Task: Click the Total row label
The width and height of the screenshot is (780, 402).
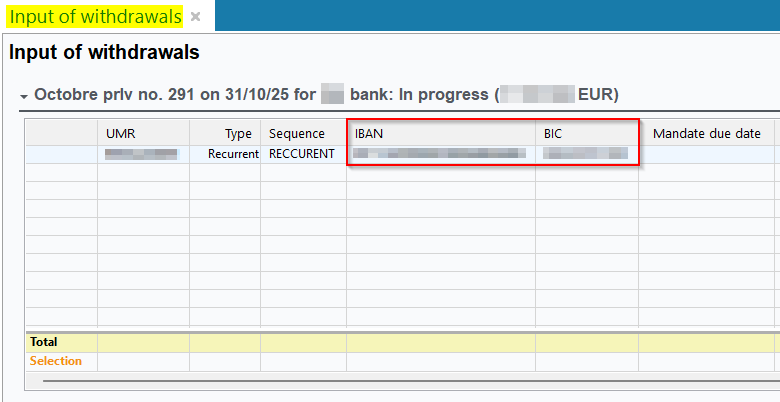Action: [44, 342]
